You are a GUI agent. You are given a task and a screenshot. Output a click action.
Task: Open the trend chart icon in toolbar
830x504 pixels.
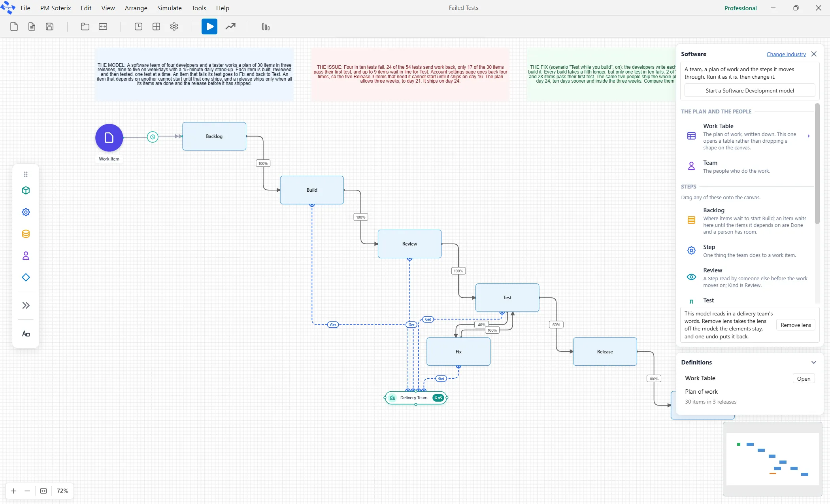tap(230, 26)
